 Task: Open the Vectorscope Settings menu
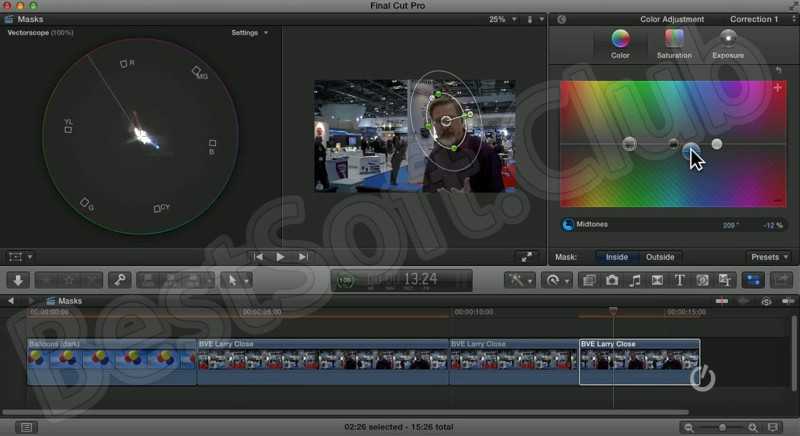(x=249, y=33)
